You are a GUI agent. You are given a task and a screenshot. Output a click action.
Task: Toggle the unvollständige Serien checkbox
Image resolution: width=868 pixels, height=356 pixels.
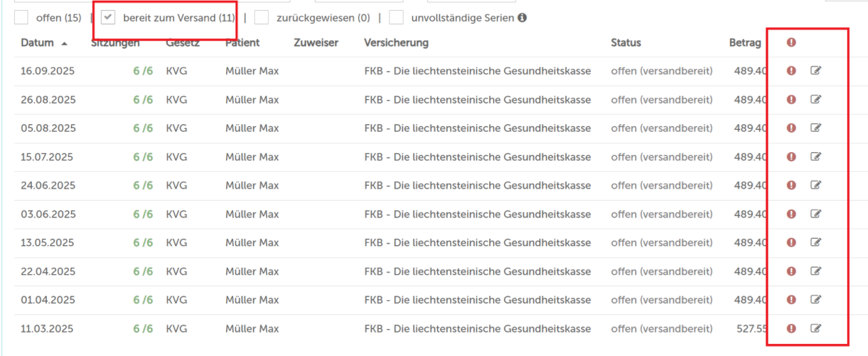[396, 18]
